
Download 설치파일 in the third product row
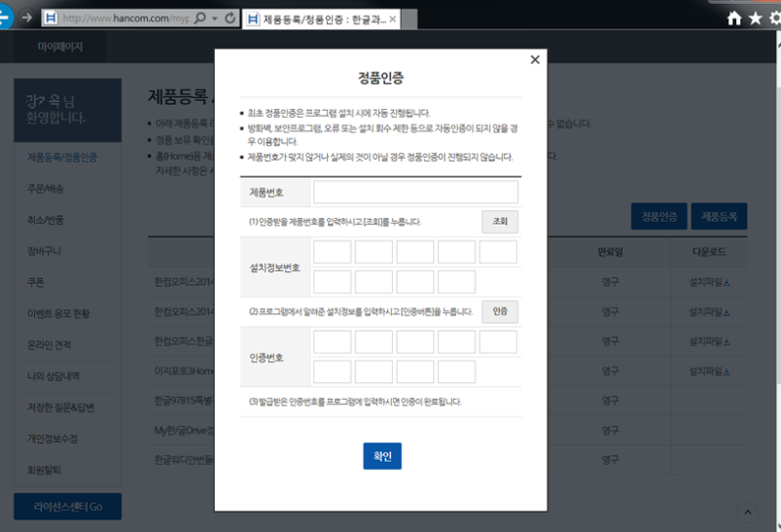709,341
